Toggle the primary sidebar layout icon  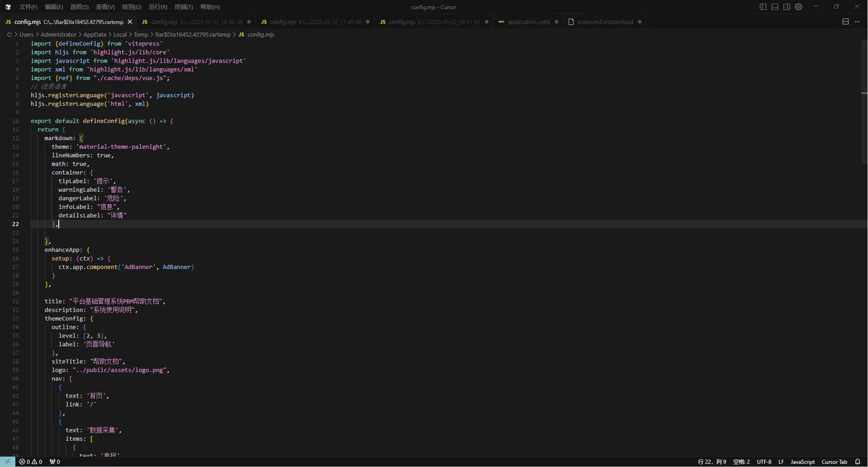[x=763, y=7]
